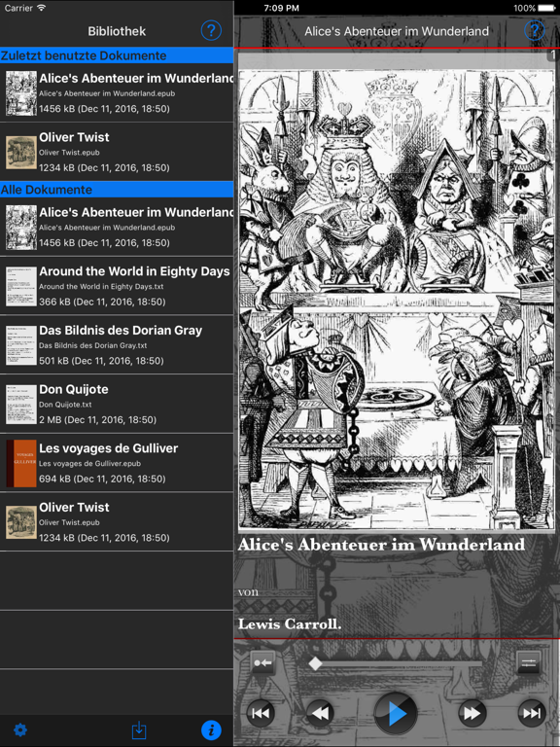Open help beside the Alice's Abenteuer title
The width and height of the screenshot is (560, 747).
535,31
